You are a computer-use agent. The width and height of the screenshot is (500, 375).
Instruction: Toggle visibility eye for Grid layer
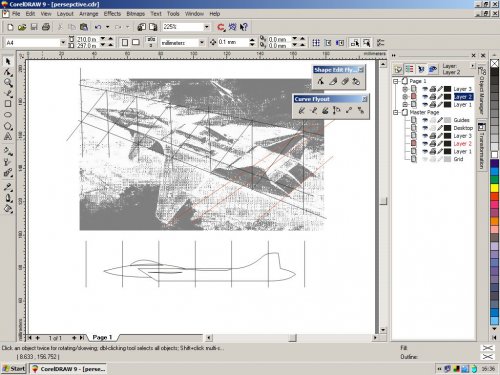[425, 159]
